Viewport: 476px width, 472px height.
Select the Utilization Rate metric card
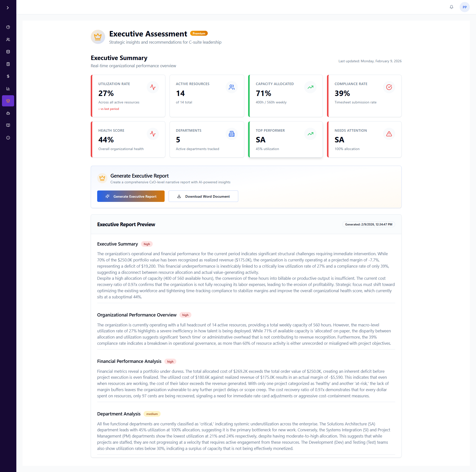tap(128, 96)
